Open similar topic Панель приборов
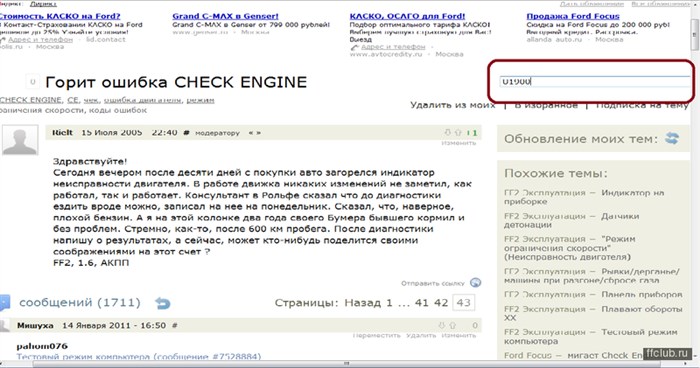The height and width of the screenshot is (368, 700). 593,294
